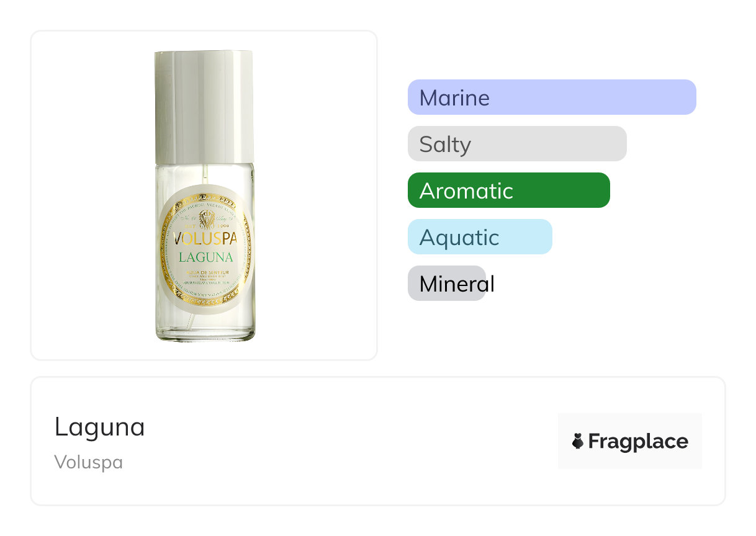Click the gold VOLUSPA text on the bottle
The image size is (756, 536).
click(x=205, y=238)
